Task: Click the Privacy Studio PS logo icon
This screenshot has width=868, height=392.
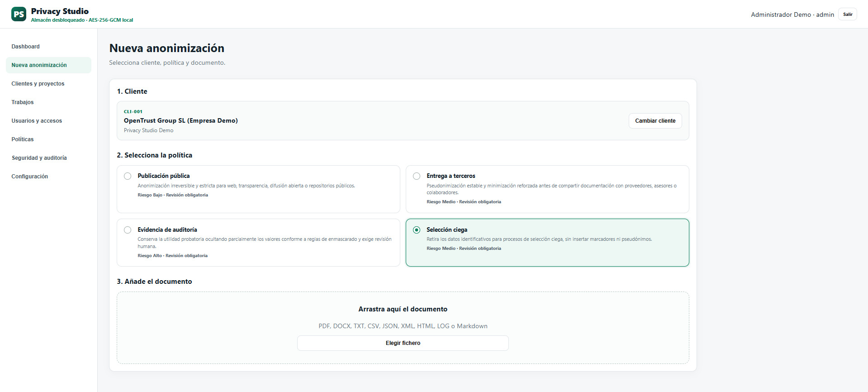Action: coord(19,14)
